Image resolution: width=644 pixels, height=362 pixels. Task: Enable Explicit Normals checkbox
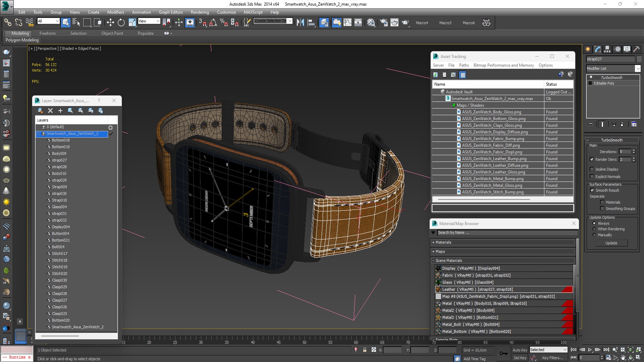pos(592,177)
